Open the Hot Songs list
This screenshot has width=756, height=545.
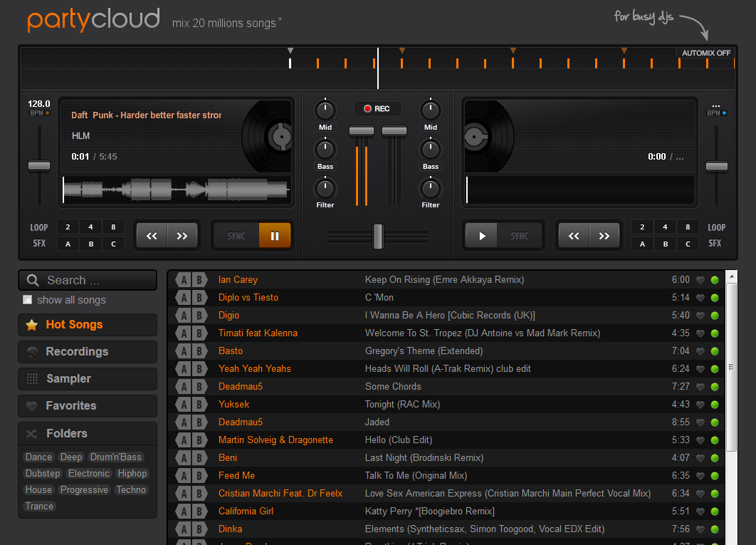point(74,325)
